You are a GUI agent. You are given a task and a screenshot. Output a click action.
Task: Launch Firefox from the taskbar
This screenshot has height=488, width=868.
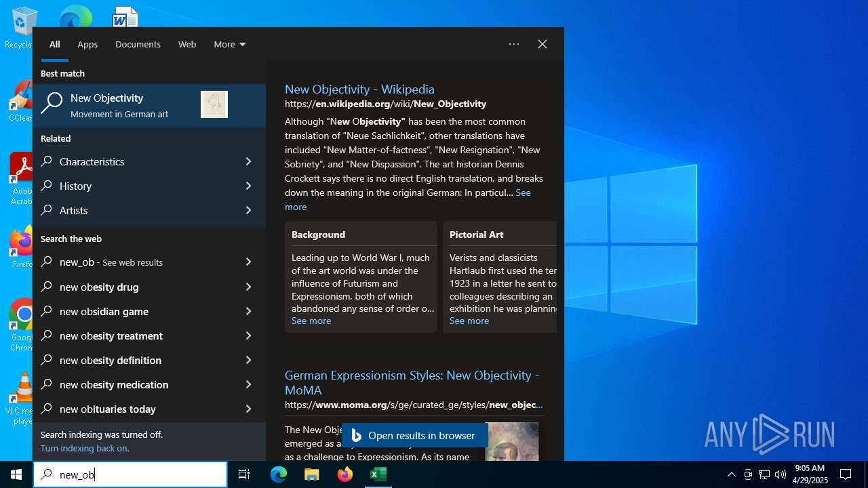click(345, 474)
